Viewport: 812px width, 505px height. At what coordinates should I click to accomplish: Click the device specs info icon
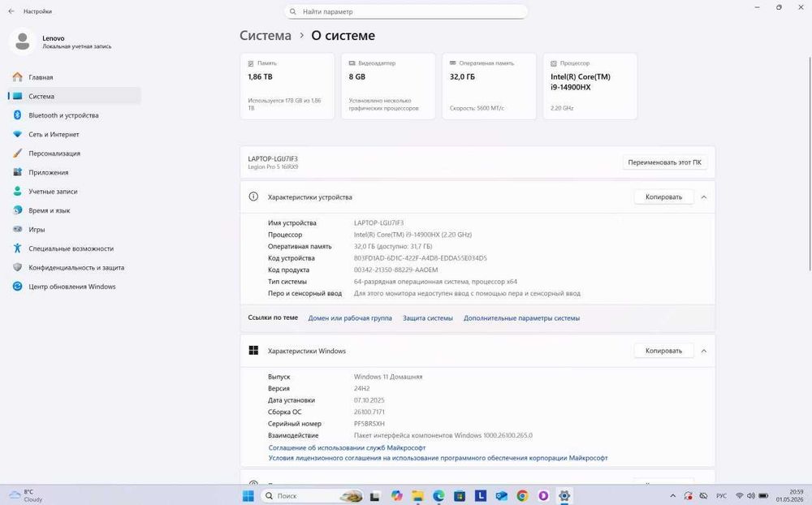pos(253,196)
